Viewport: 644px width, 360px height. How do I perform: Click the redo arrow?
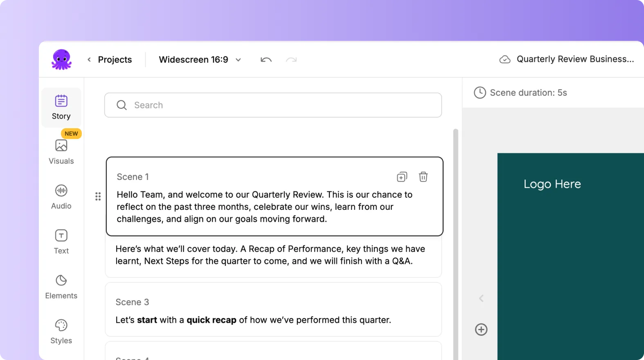[x=291, y=60]
